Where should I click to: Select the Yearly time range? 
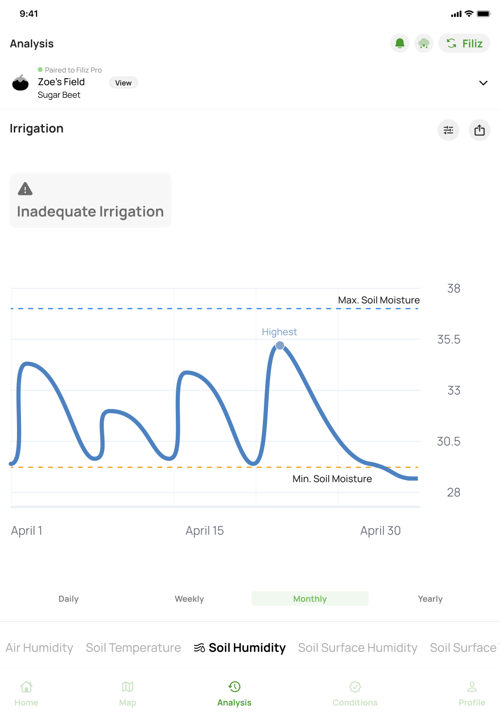tap(430, 599)
